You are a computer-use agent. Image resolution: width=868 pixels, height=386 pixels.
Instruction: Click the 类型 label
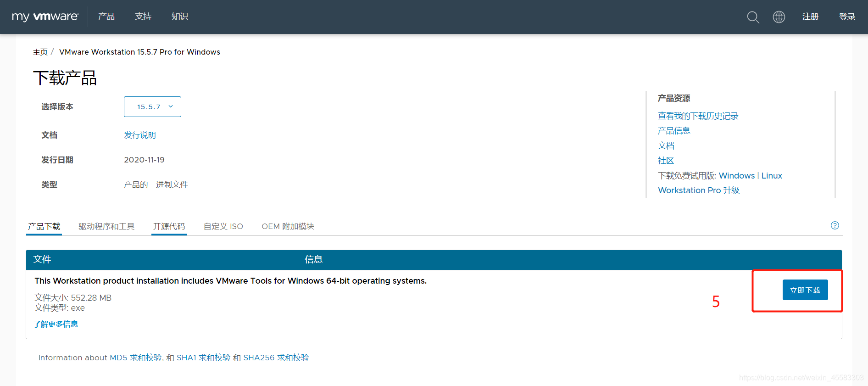[50, 185]
